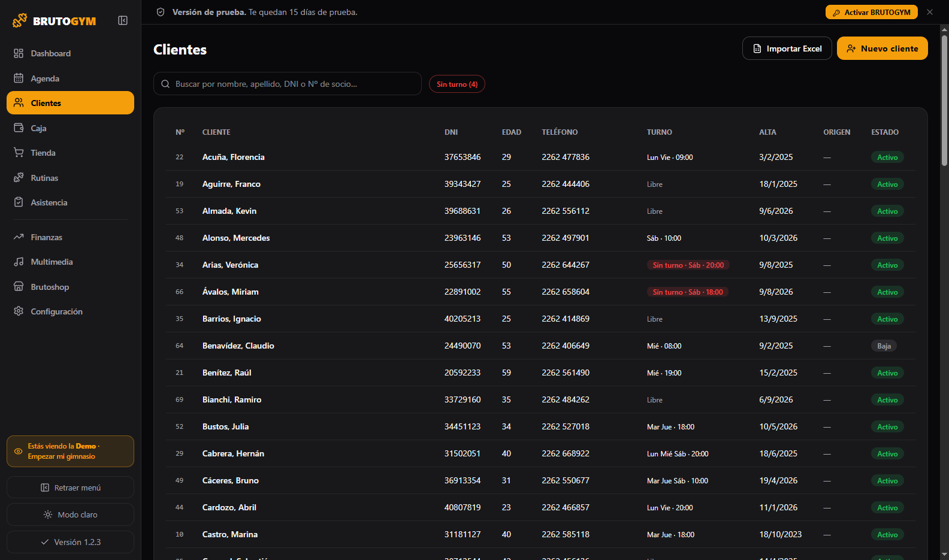Viewport: 949px width, 560px height.
Task: Click the Asistencia clipboard icon
Action: point(19,202)
